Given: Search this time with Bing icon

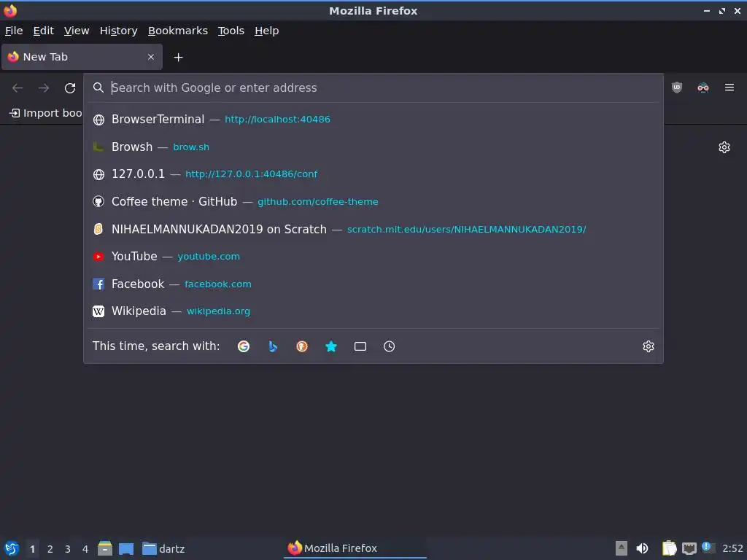Looking at the screenshot, I should (273, 346).
